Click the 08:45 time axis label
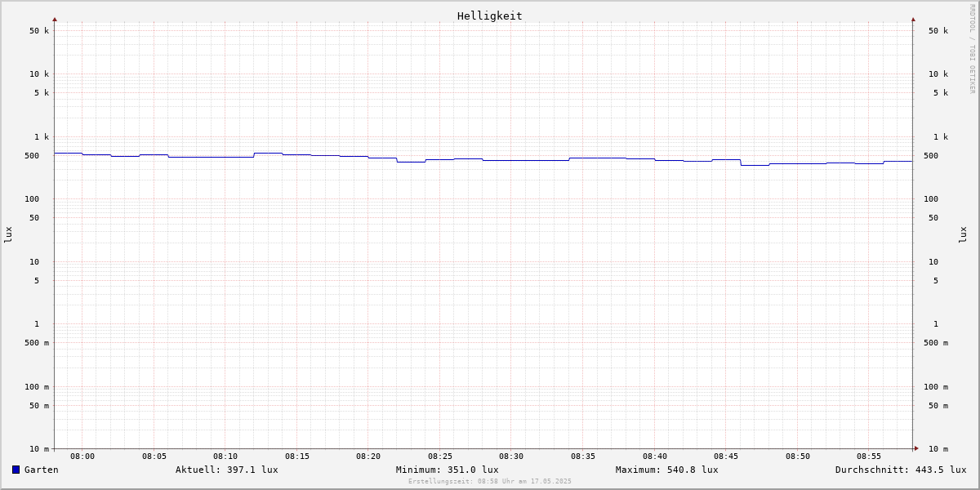This screenshot has width=980, height=490. tap(726, 457)
